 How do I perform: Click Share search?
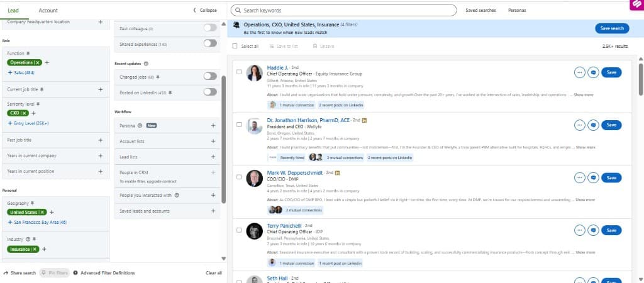[x=19, y=273]
